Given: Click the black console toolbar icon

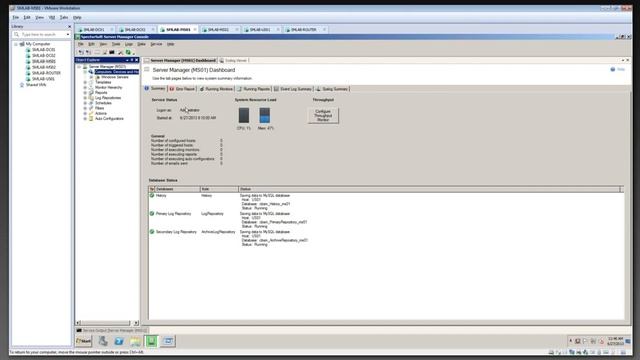Looking at the screenshot, I should pyautogui.click(x=111, y=52).
